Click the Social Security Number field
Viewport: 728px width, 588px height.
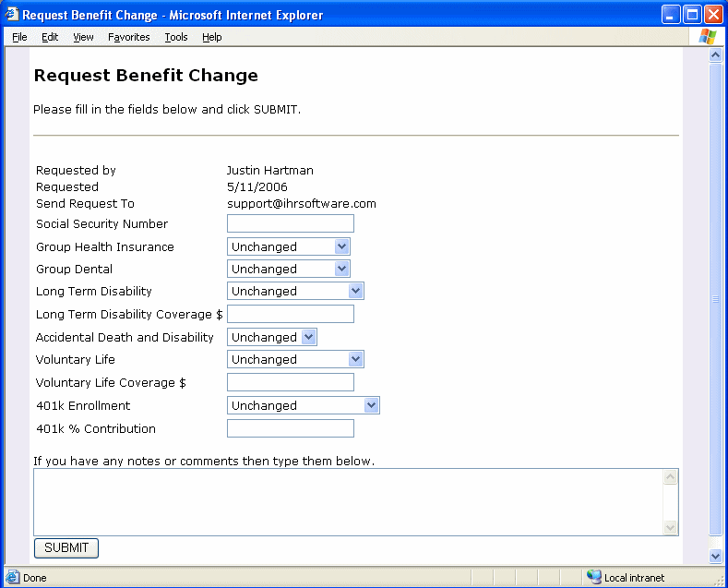pyautogui.click(x=290, y=223)
